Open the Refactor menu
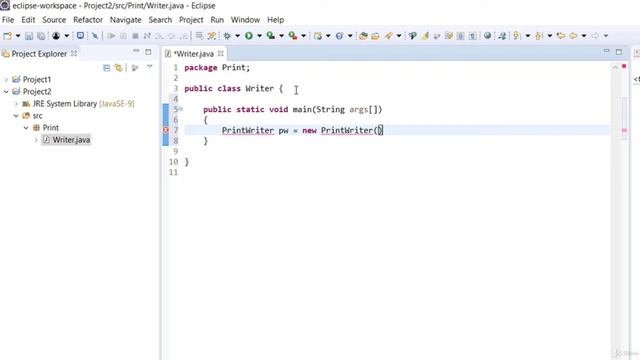This screenshot has width=640, height=360. [x=88, y=20]
